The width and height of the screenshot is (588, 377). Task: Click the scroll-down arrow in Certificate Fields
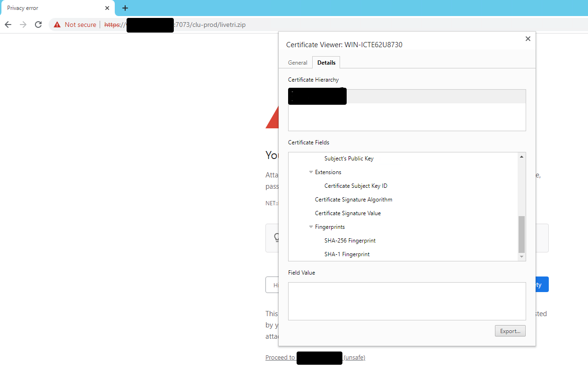coord(521,256)
